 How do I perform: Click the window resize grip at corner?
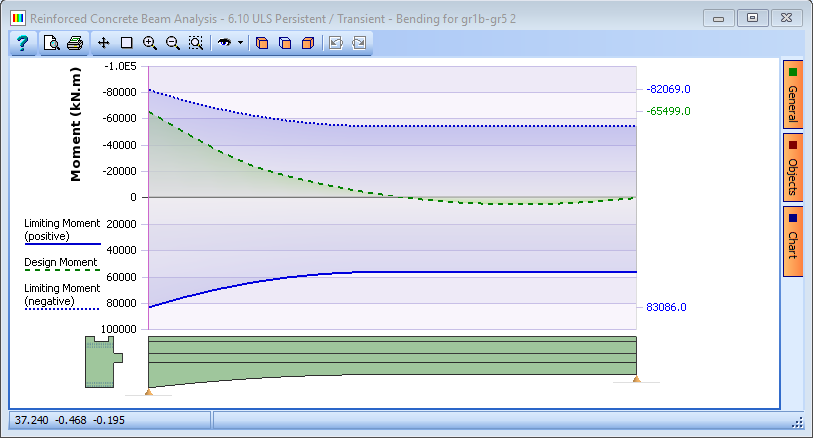pos(797,422)
